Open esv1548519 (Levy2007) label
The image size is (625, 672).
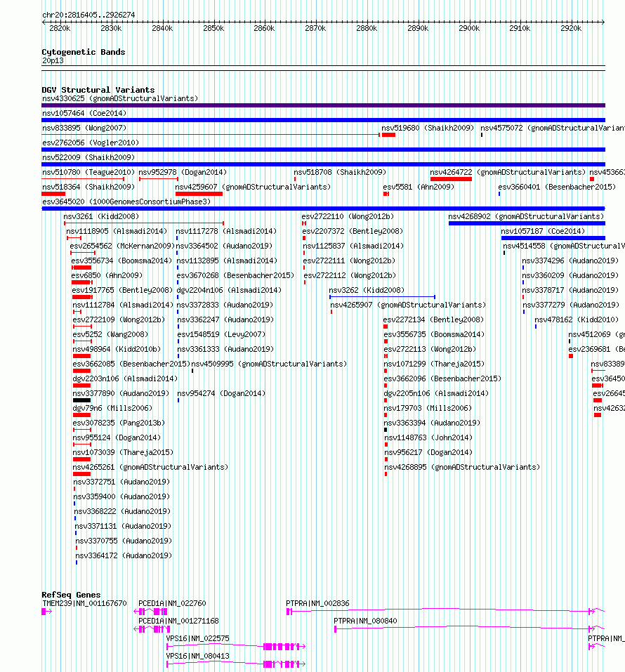[221, 334]
